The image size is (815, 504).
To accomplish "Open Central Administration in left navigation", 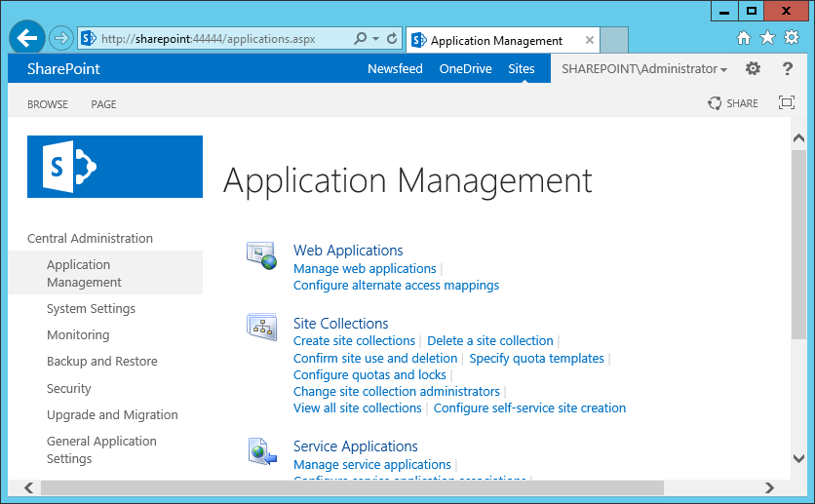I will pyautogui.click(x=90, y=239).
